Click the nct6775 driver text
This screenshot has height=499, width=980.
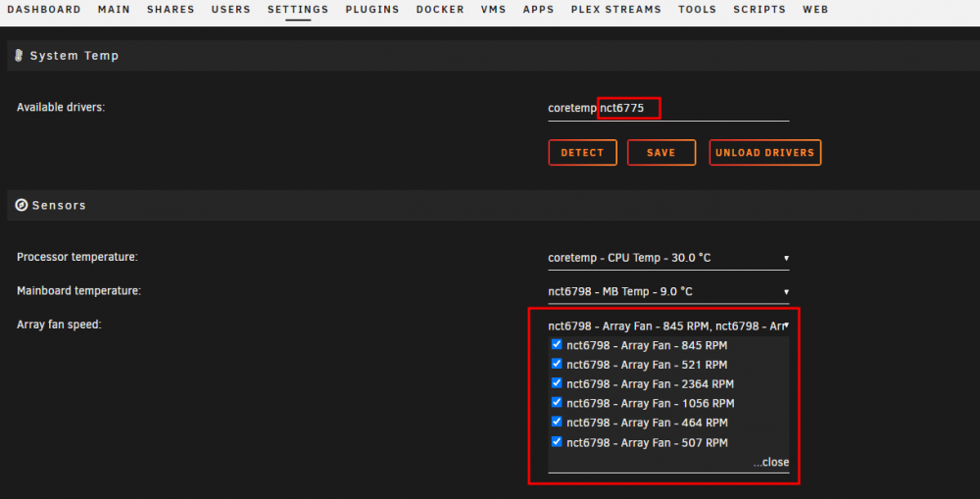point(622,108)
